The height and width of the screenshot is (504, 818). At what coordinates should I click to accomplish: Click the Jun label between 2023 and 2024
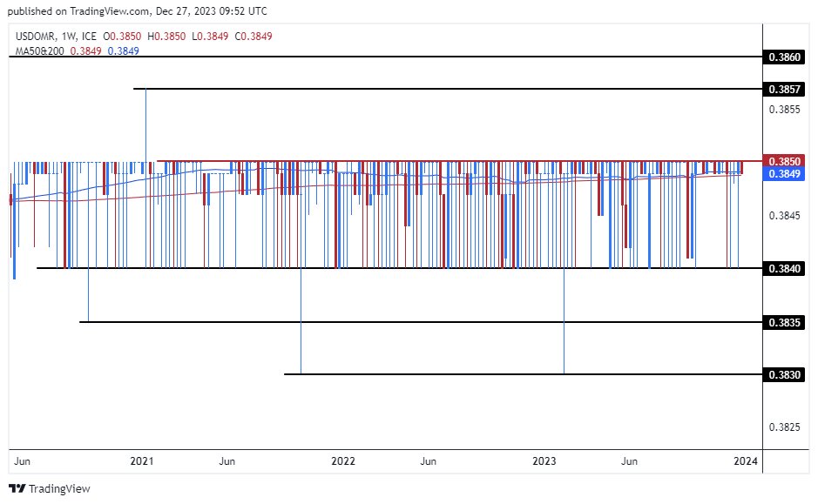click(629, 460)
